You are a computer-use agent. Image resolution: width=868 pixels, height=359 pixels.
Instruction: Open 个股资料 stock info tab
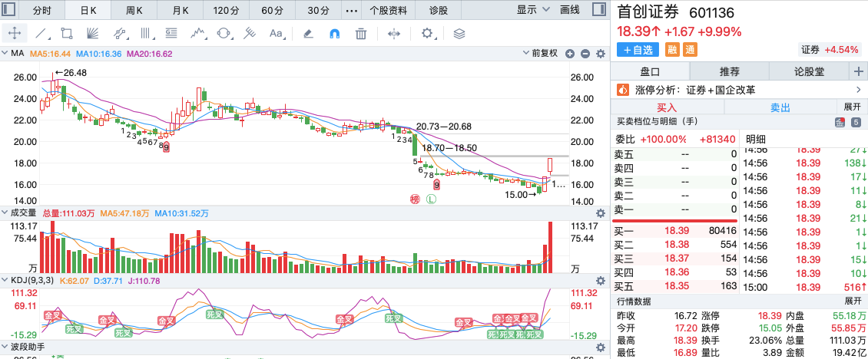click(389, 10)
